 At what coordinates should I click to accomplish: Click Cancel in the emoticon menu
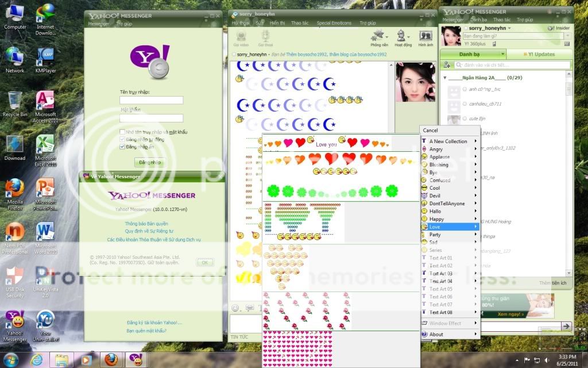[x=431, y=131]
